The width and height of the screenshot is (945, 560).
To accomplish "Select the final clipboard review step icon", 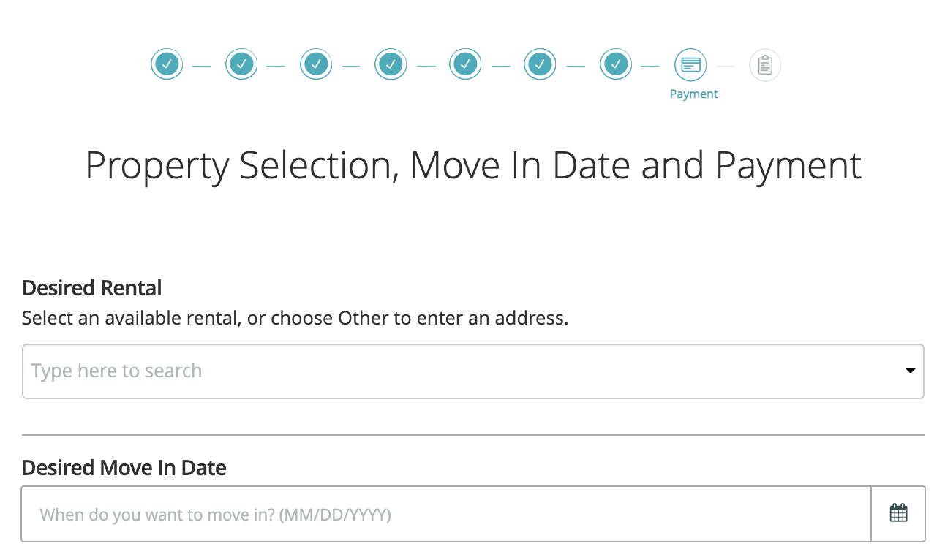I will coord(765,65).
